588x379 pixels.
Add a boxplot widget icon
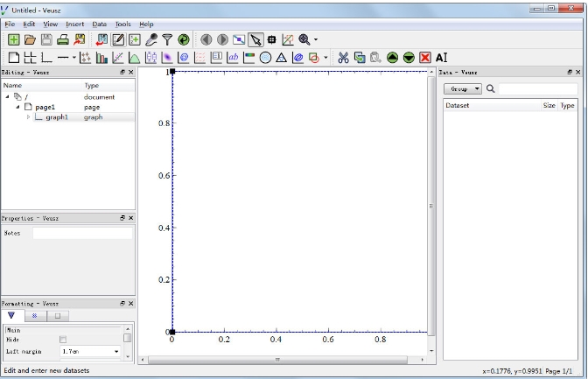[x=150, y=58]
